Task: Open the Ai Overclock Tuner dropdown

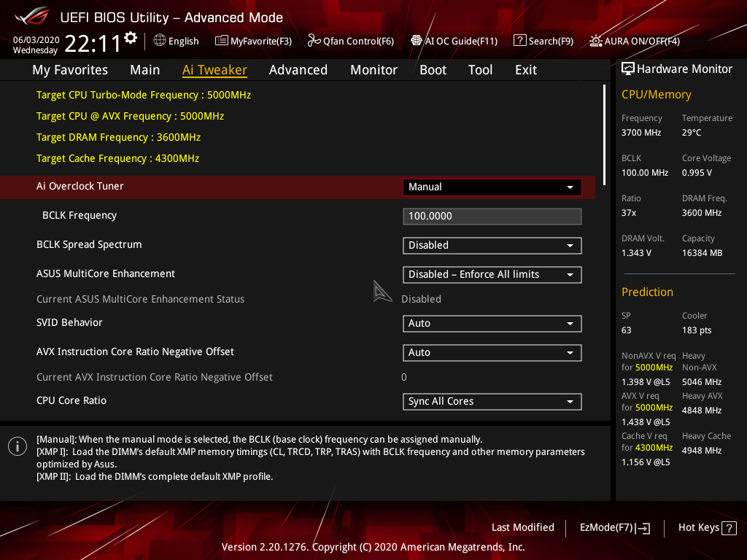Action: coord(492,187)
